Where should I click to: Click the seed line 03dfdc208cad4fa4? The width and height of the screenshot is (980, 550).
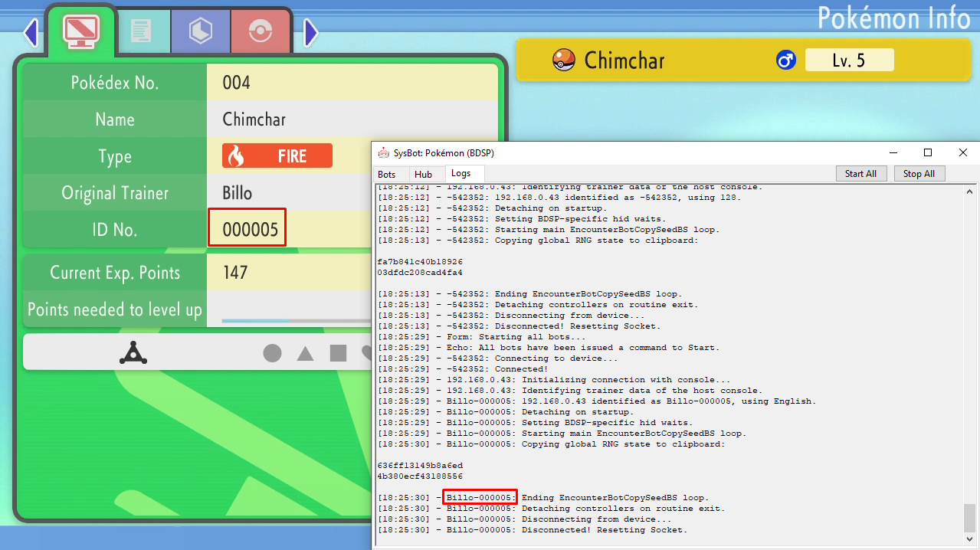click(x=420, y=273)
